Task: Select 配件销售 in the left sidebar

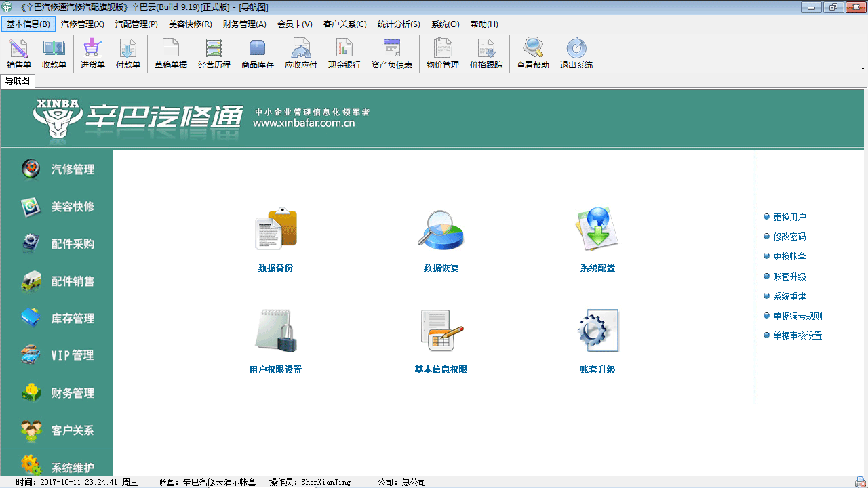Action: [x=57, y=281]
